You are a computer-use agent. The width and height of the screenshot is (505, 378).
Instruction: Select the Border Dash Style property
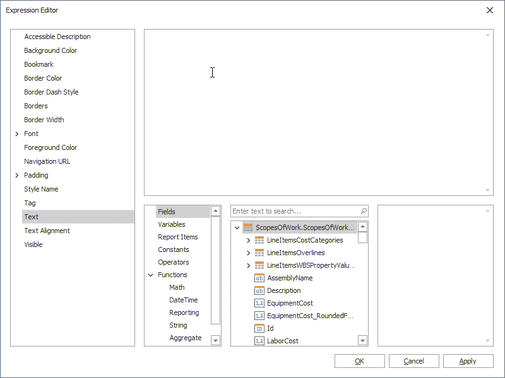tap(51, 92)
